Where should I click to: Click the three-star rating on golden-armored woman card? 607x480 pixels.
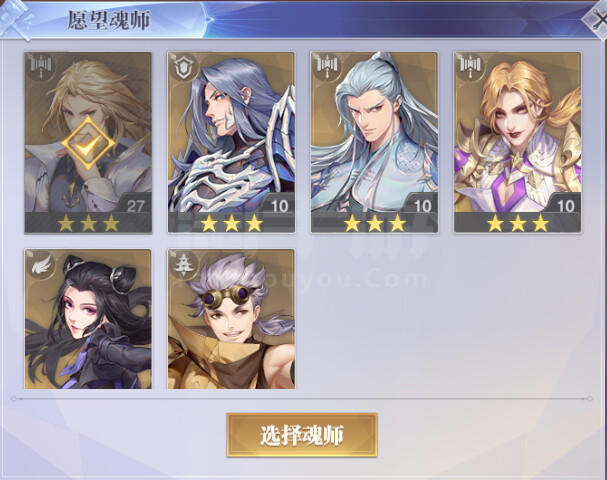coord(518,223)
